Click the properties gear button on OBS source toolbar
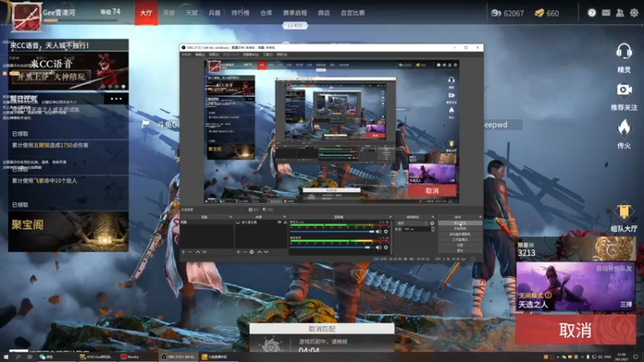644x362 pixels. [253, 209]
